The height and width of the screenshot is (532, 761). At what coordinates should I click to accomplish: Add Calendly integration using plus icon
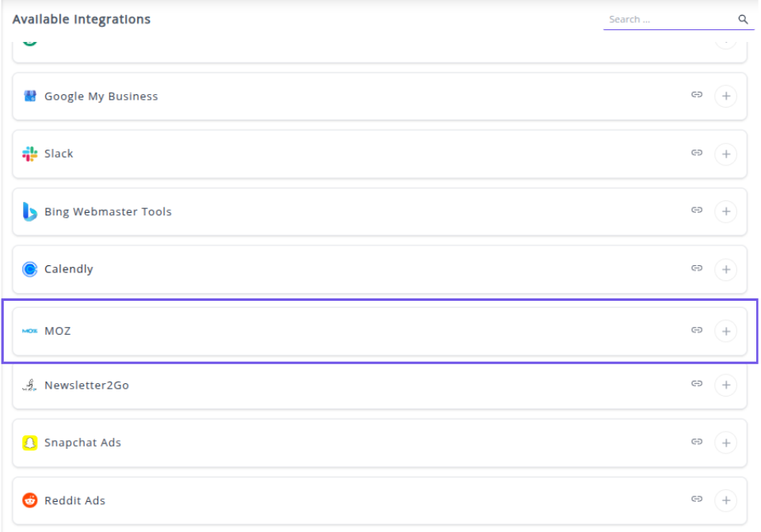coord(725,270)
